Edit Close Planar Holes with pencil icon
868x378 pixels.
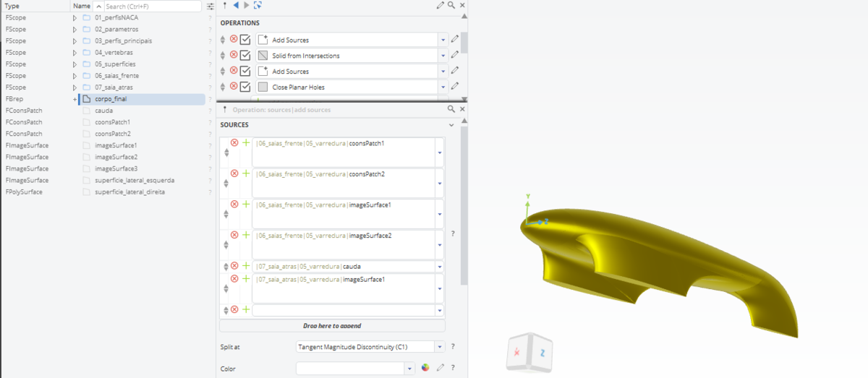[x=454, y=87]
